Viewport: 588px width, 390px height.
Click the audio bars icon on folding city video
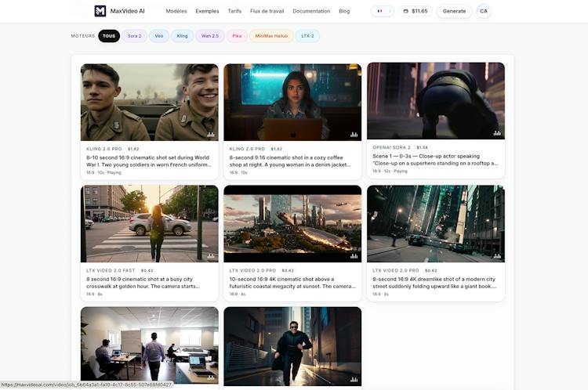coord(497,256)
